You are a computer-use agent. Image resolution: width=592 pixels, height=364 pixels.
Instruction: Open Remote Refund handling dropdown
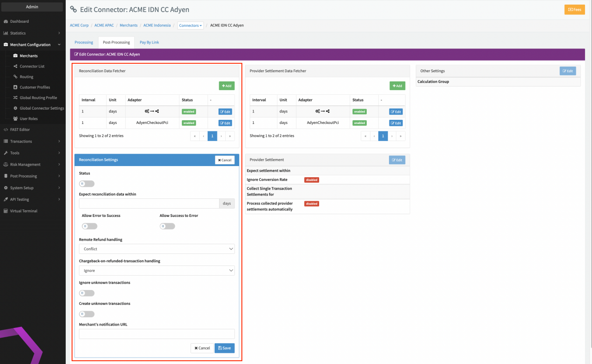(x=157, y=249)
